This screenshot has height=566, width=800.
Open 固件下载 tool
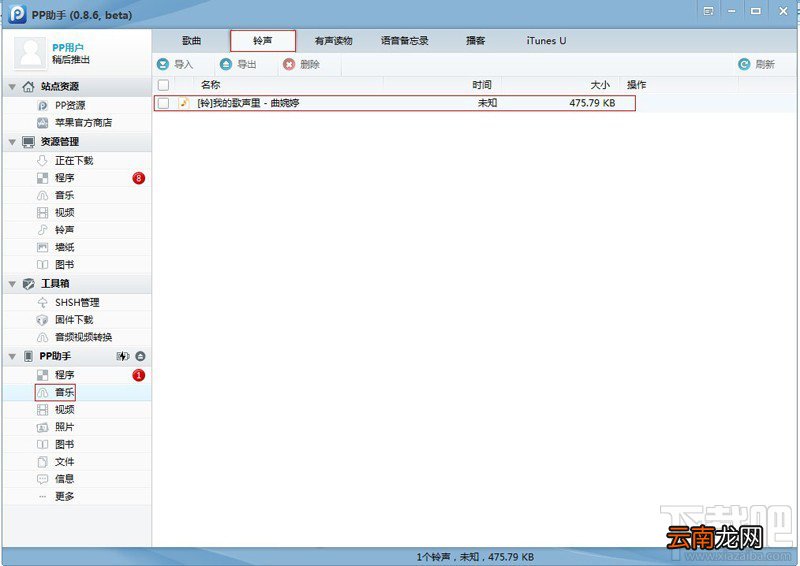[x=74, y=320]
